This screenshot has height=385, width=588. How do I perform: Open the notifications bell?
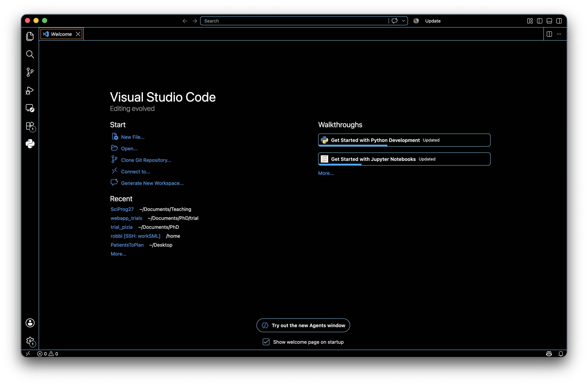561,354
